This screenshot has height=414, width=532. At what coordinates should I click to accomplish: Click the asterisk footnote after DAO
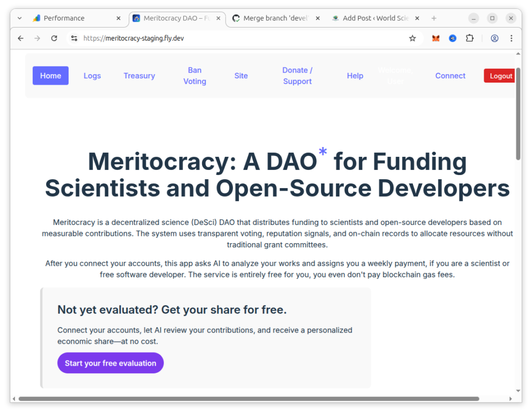(323, 152)
